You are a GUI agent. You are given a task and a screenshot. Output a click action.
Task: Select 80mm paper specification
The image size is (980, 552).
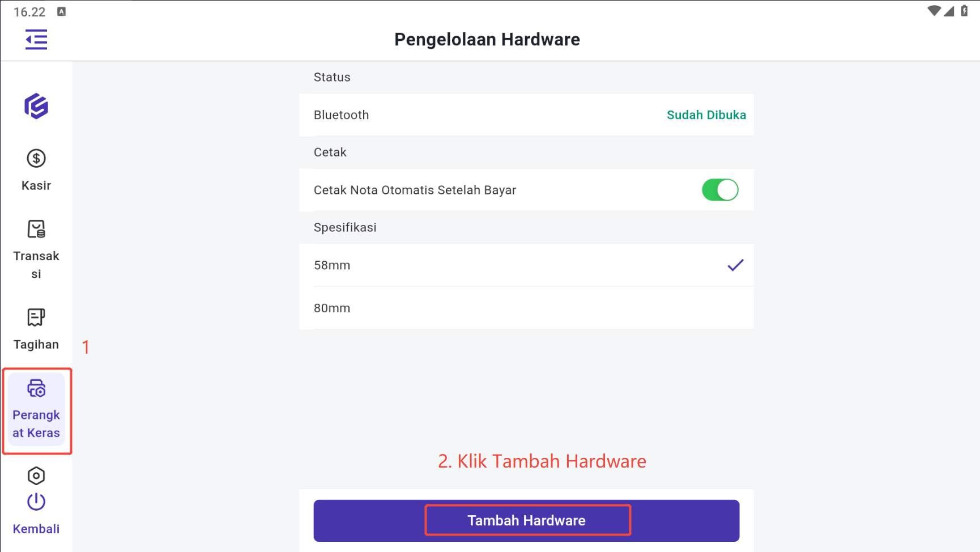tap(332, 308)
